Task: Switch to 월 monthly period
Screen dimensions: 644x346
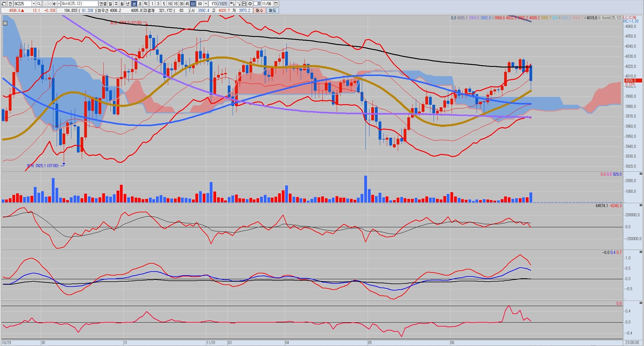Action: (122, 4)
